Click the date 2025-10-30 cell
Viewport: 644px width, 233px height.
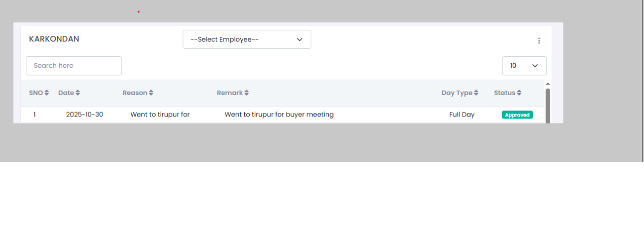coord(85,114)
